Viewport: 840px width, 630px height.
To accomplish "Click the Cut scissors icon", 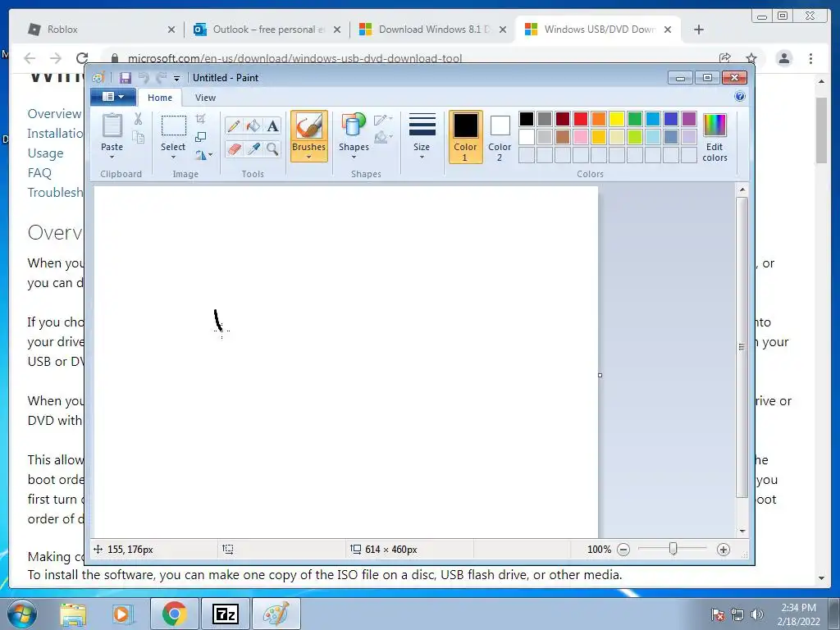I will 138,119.
